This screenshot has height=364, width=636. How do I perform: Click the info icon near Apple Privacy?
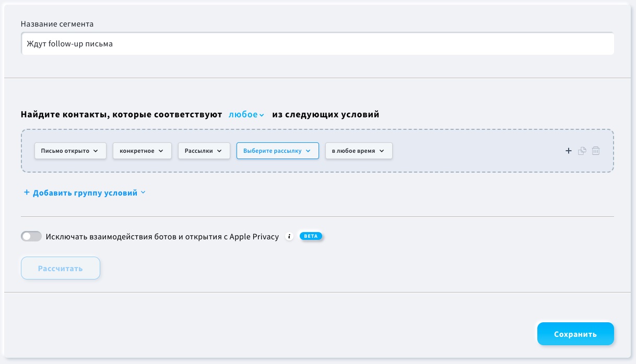(x=290, y=237)
